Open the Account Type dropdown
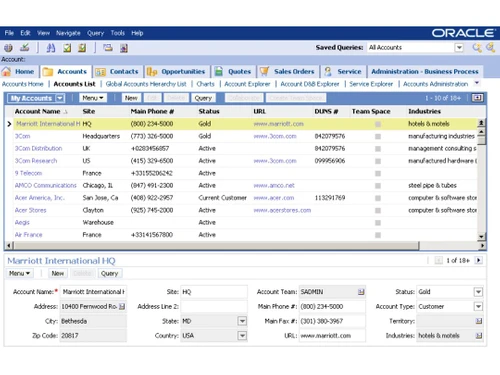 [478, 306]
